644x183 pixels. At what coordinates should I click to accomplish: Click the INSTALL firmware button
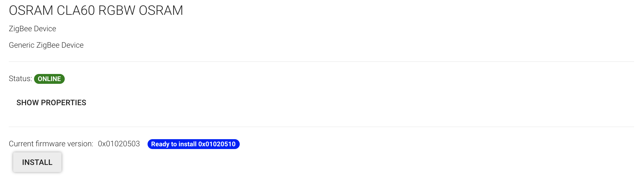[x=37, y=162]
